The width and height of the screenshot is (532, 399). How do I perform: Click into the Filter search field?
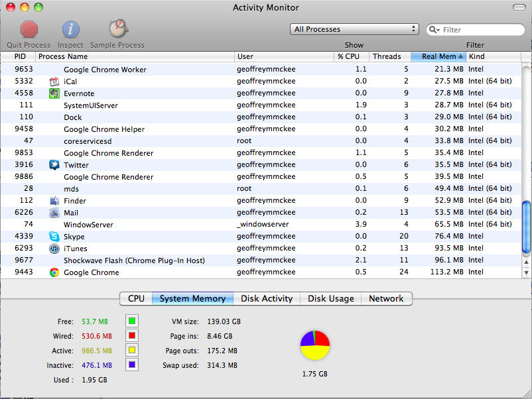tap(476, 29)
